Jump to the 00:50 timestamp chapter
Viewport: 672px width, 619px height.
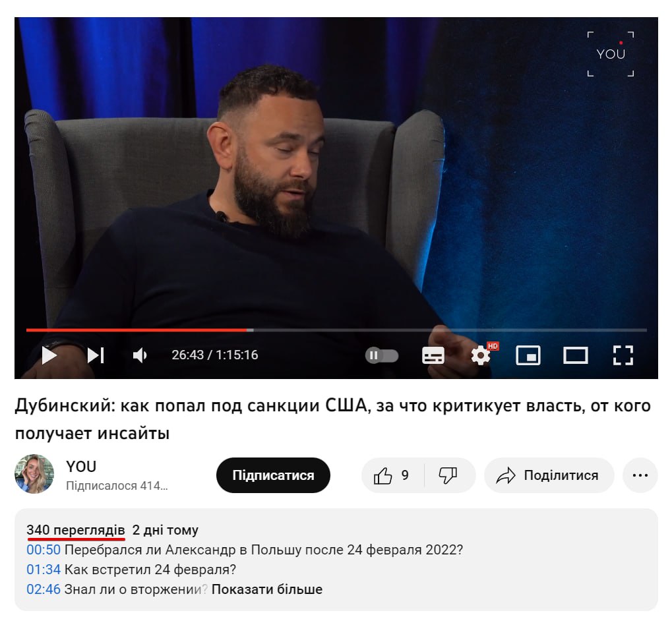pos(44,550)
